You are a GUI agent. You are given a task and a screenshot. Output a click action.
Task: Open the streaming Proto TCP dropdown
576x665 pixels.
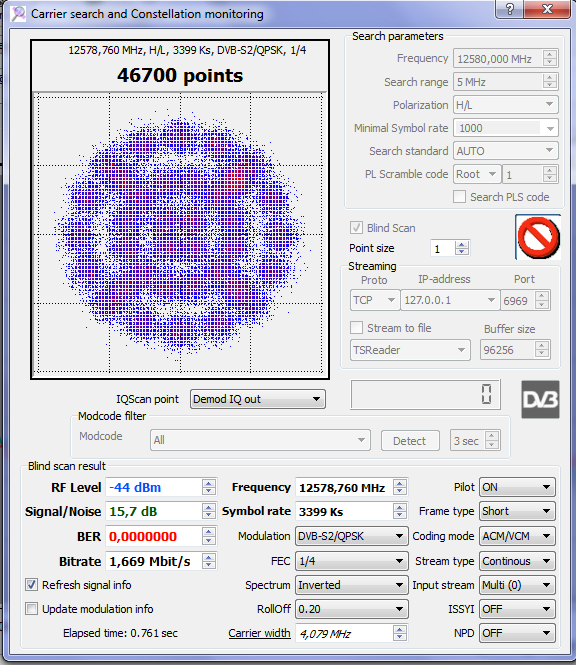coord(374,300)
